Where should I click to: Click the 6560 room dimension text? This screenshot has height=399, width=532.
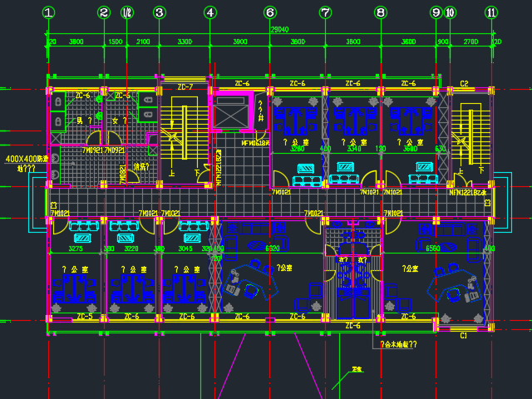coord(432,249)
